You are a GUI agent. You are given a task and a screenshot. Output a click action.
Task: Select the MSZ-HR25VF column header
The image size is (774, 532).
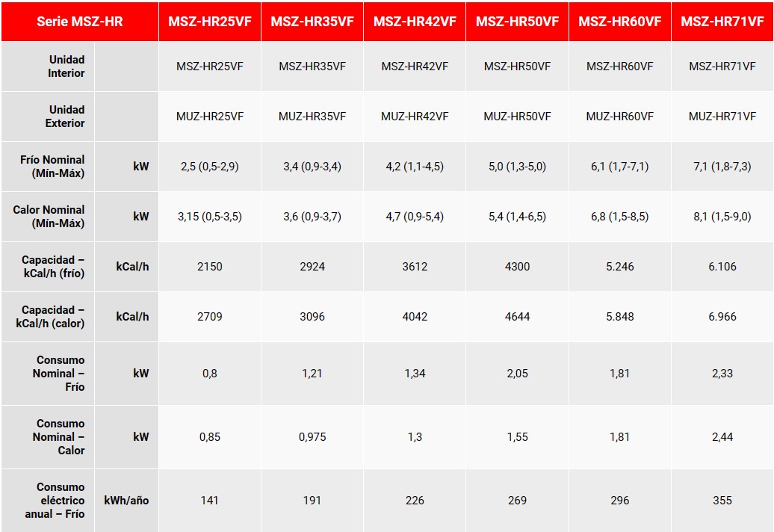coord(210,22)
